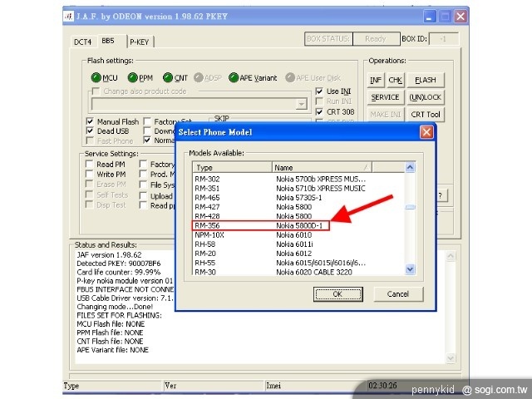Screen dimensions: 532x399
Task: Open the CRT Tool
Action: coord(425,115)
